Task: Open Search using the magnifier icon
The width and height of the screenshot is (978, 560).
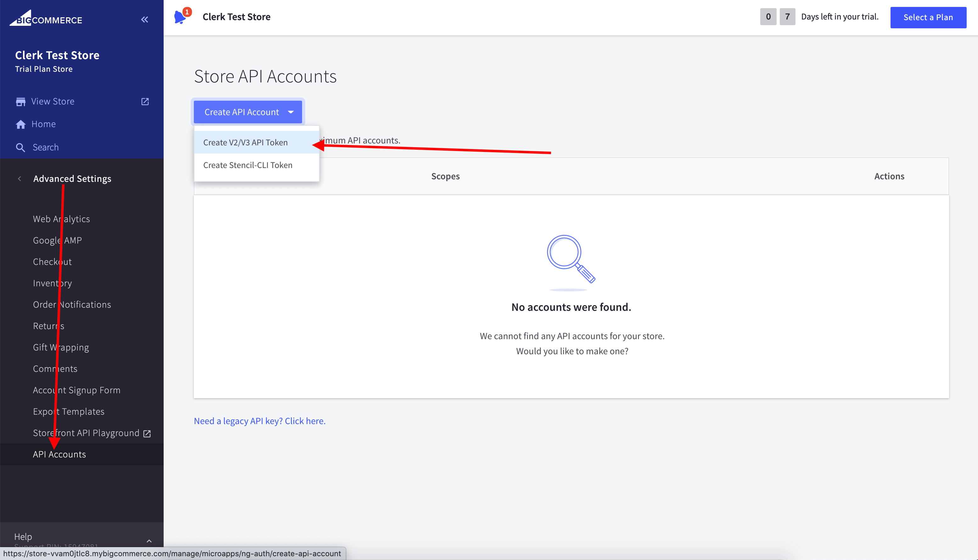Action: (x=21, y=147)
